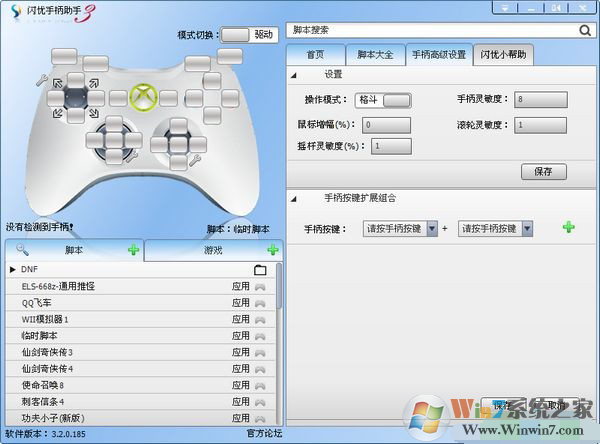
Task: Click the Xbox guide button on gamepad
Action: [143, 98]
